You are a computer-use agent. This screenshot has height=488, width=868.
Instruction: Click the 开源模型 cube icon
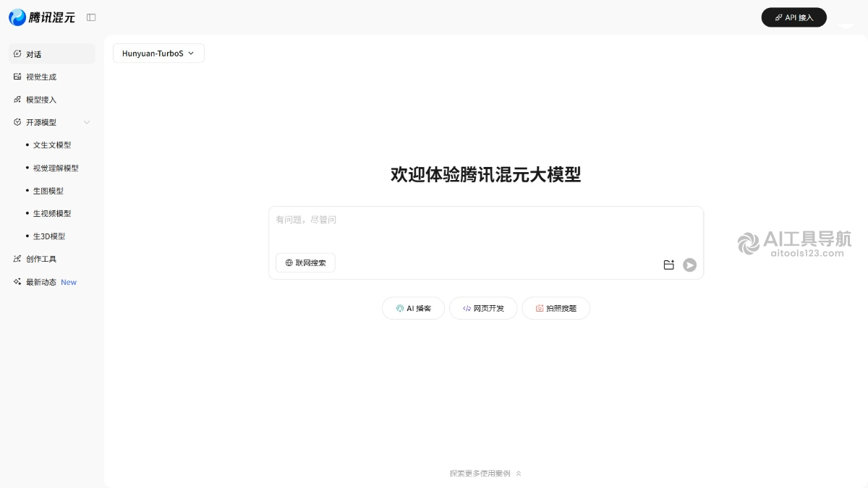(17, 122)
